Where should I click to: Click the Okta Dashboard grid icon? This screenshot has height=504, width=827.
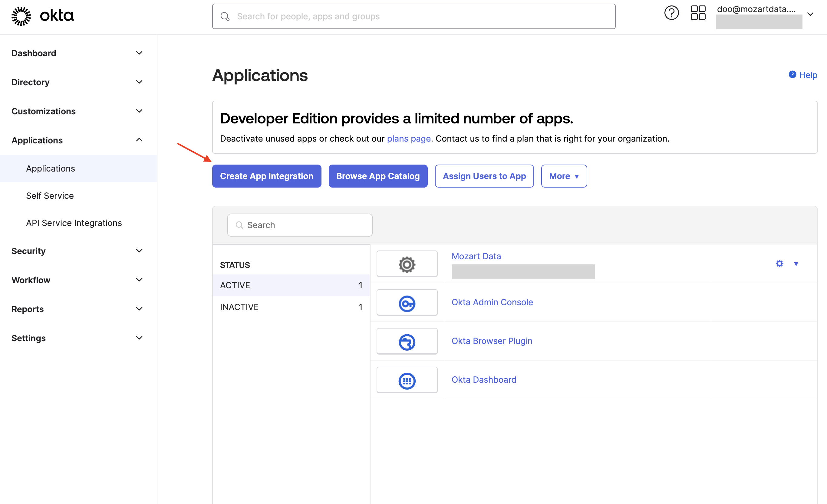pyautogui.click(x=407, y=380)
